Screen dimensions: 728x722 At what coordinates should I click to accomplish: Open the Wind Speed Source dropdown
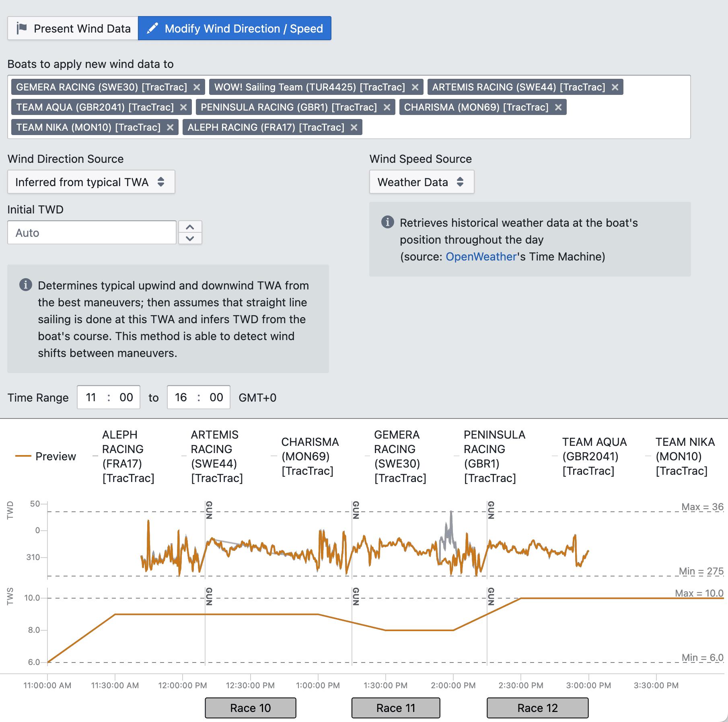tap(422, 182)
